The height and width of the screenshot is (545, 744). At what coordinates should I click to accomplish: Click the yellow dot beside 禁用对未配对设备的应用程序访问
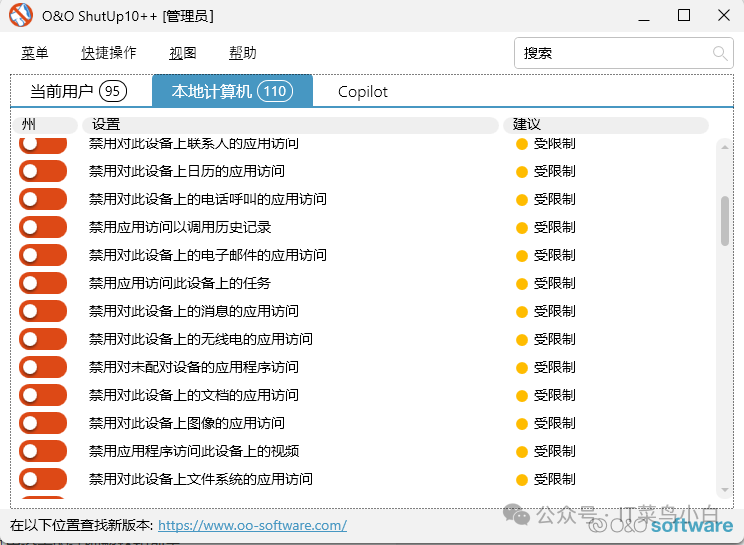pyautogui.click(x=521, y=368)
